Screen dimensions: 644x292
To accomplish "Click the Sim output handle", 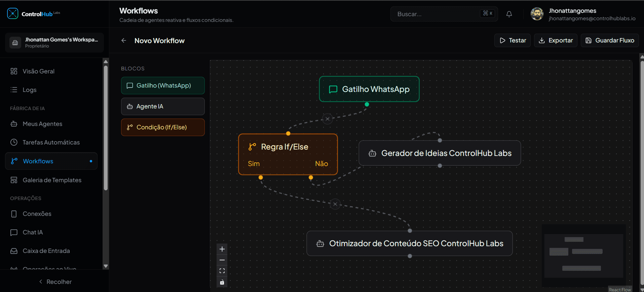I will 261,177.
